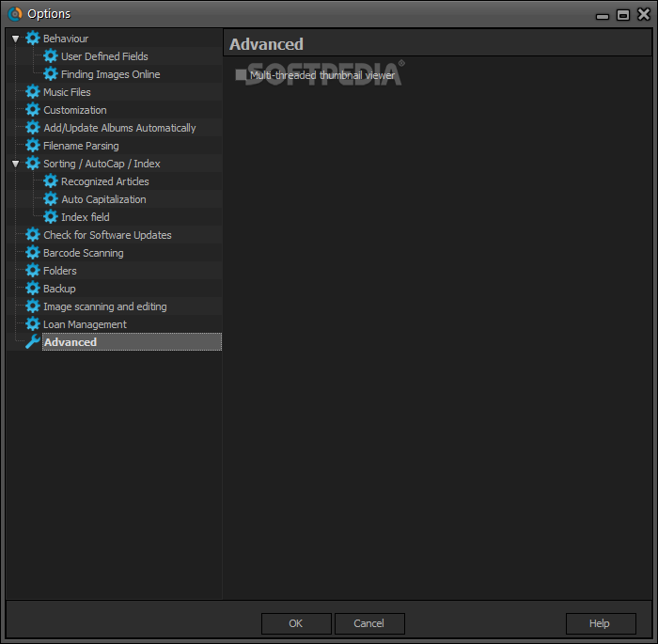Confirm settings with the OK button
This screenshot has width=658, height=644.
click(x=296, y=623)
